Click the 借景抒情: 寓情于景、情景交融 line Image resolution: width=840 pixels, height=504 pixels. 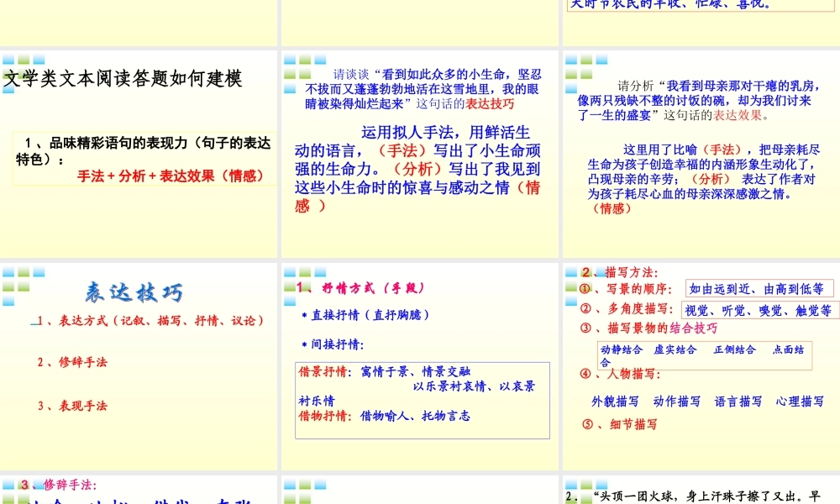coord(384,371)
